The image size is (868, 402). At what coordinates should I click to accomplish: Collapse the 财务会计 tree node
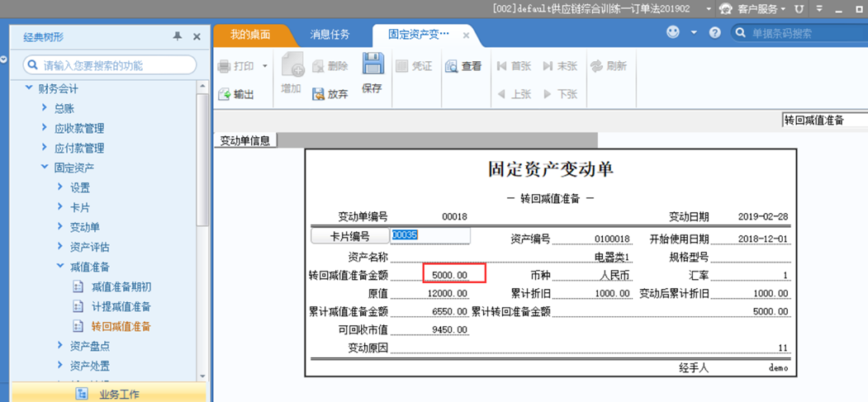tap(30, 87)
